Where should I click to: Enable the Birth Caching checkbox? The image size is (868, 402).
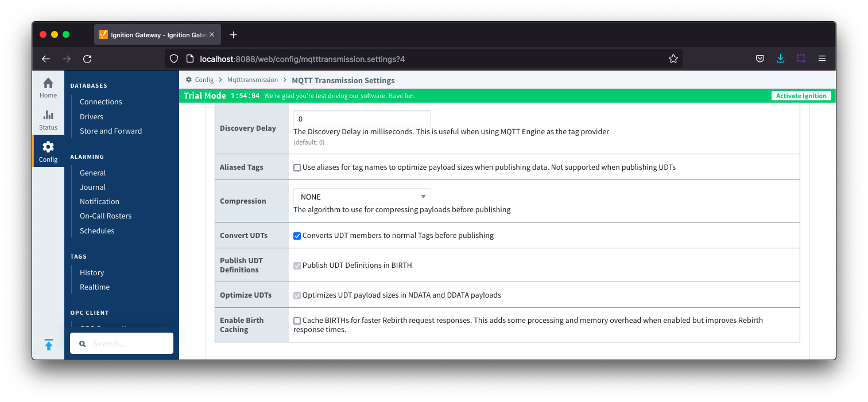[x=297, y=321]
